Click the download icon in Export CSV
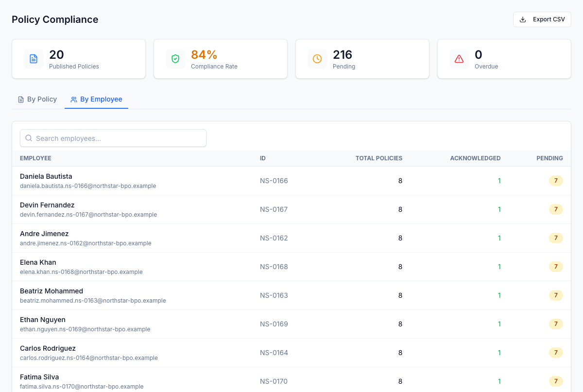The height and width of the screenshot is (392, 583). coord(523,19)
